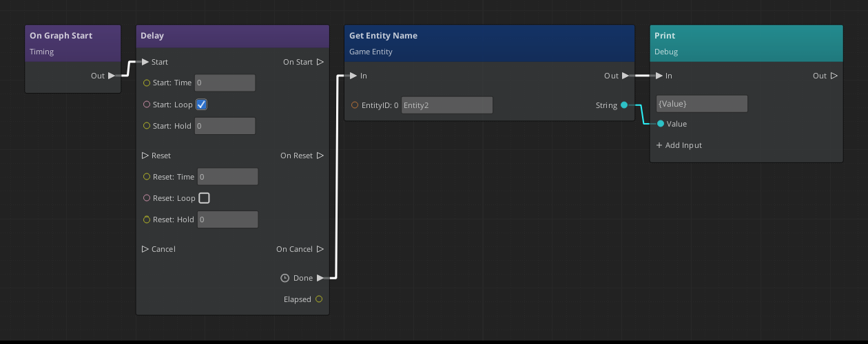Screen dimensions: 868x344
Task: Click the Start: Hold port circle
Action: (146, 126)
